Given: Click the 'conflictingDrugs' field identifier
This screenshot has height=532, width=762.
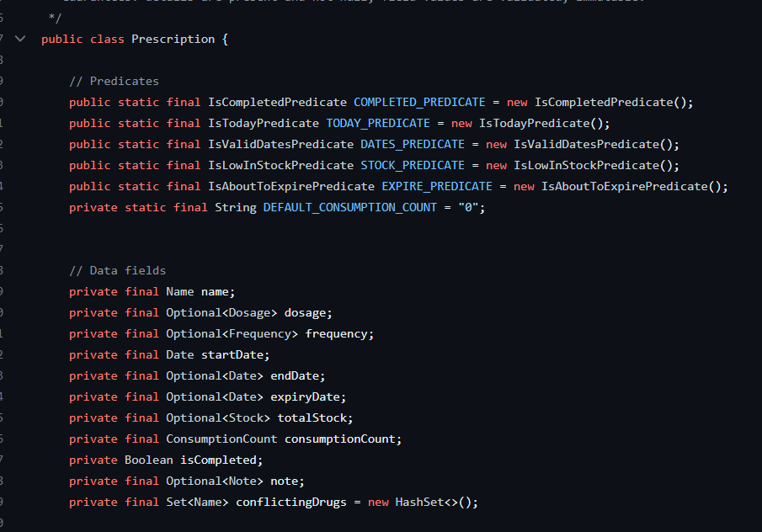Looking at the screenshot, I should click(291, 503).
